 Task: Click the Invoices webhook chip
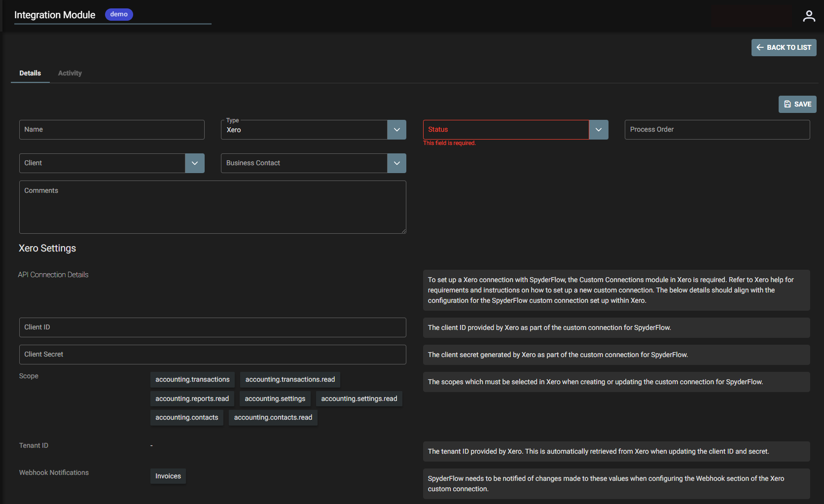coord(168,476)
